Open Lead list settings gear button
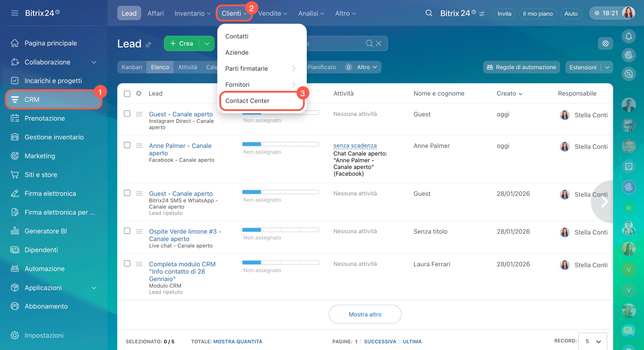Image resolution: width=644 pixels, height=350 pixels. click(x=605, y=43)
